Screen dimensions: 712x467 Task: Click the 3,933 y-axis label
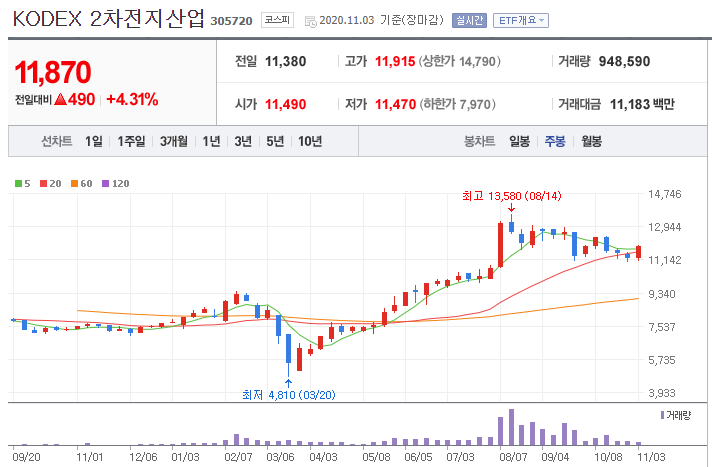pos(664,393)
